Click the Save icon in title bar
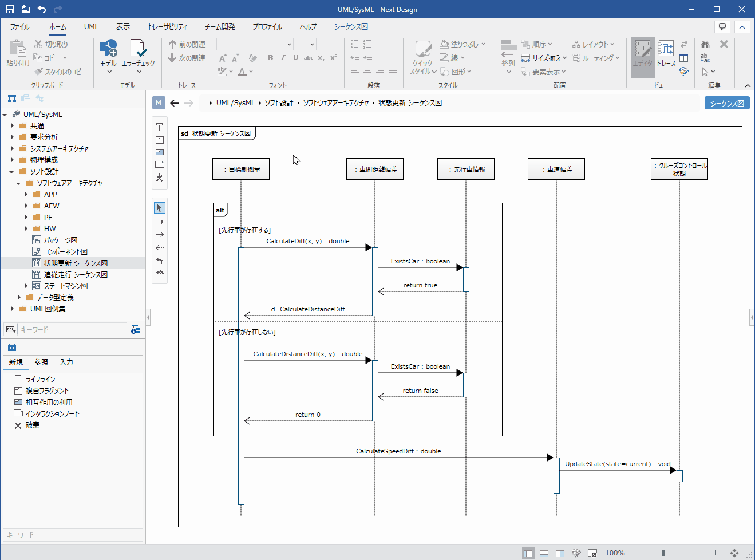Image resolution: width=755 pixels, height=560 pixels. click(x=10, y=9)
